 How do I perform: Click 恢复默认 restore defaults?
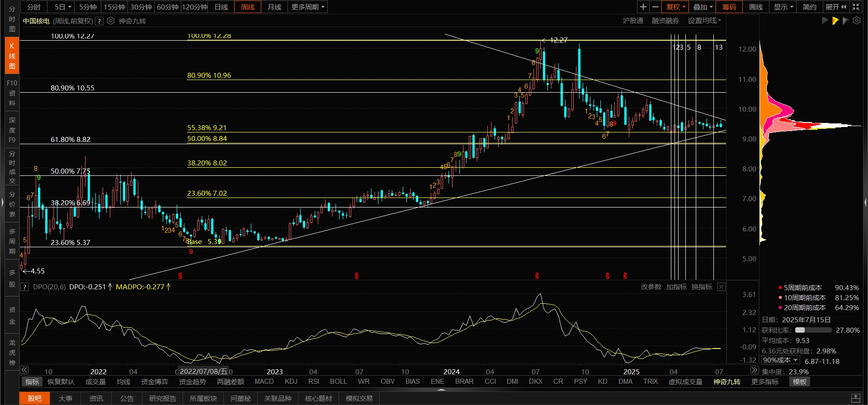point(61,382)
